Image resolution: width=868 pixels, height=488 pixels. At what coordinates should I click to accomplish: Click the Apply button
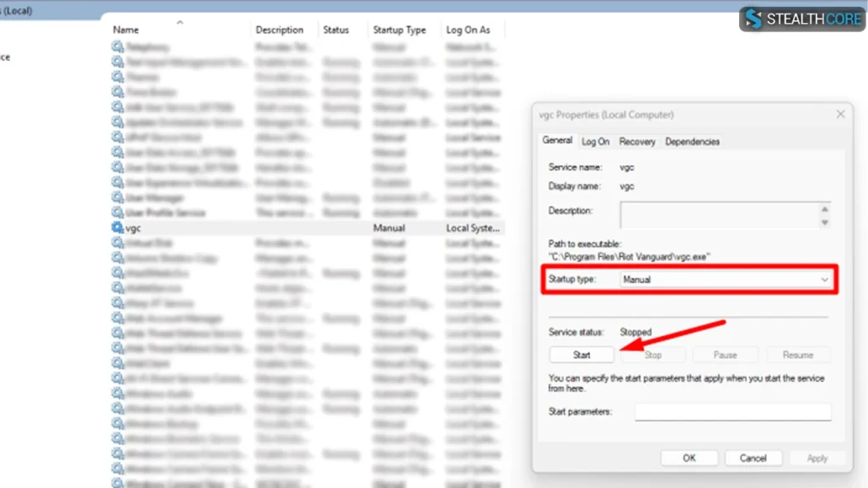pyautogui.click(x=816, y=457)
